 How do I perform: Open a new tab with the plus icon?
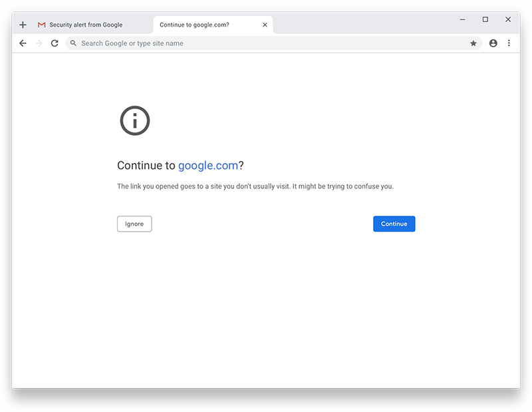pos(23,24)
